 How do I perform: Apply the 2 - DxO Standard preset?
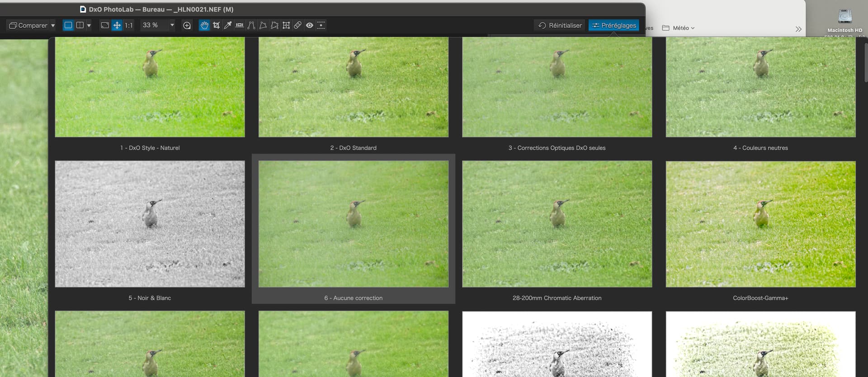[x=354, y=87]
